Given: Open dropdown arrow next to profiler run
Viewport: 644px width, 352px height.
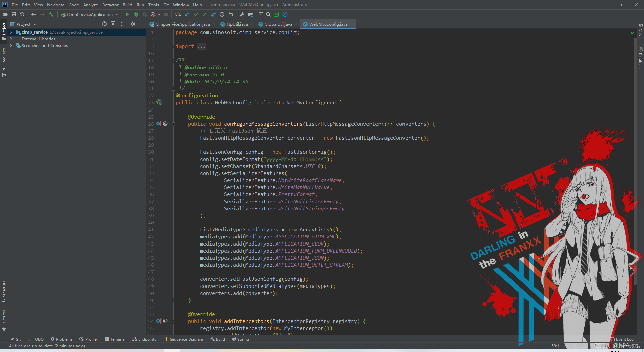Looking at the screenshot, I should (x=159, y=14).
